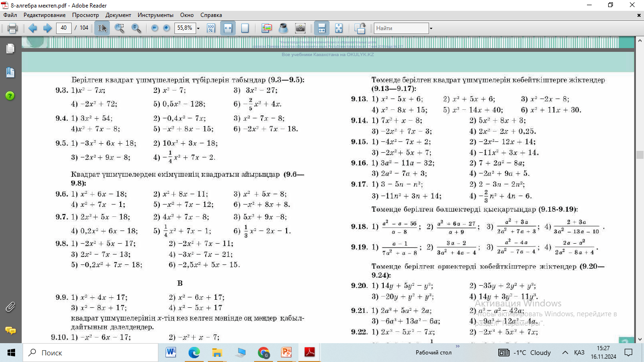Open Word from the taskbar
This screenshot has width=644, height=362.
(171, 353)
